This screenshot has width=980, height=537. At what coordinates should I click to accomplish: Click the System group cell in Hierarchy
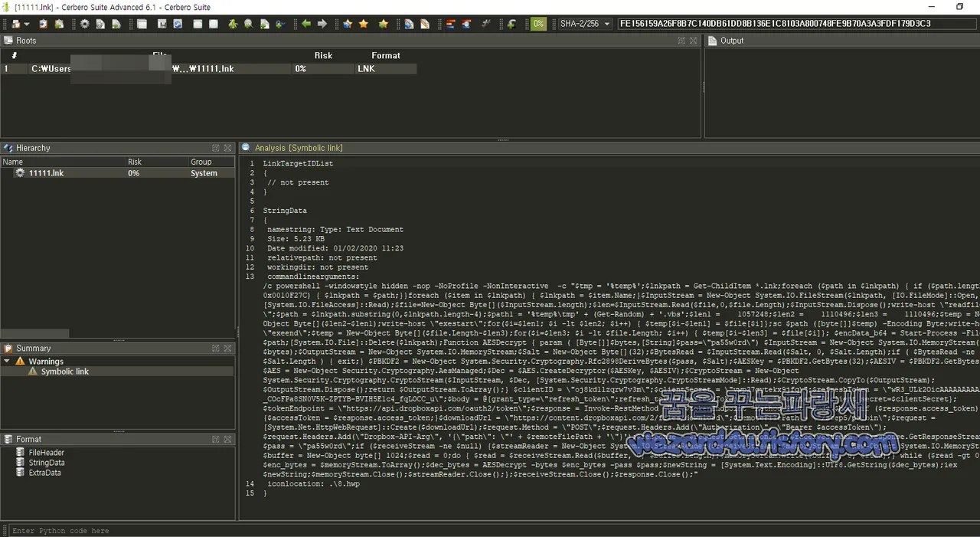(x=204, y=173)
